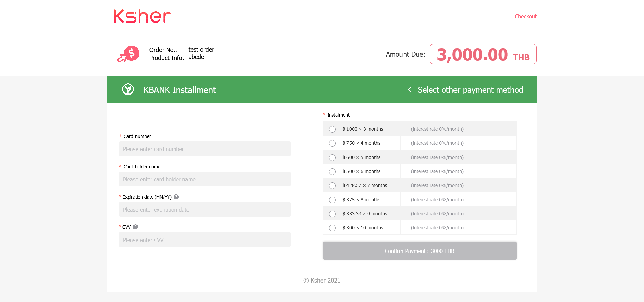644x302 pixels.
Task: Click interest rate text for 8 months row
Action: click(437, 200)
